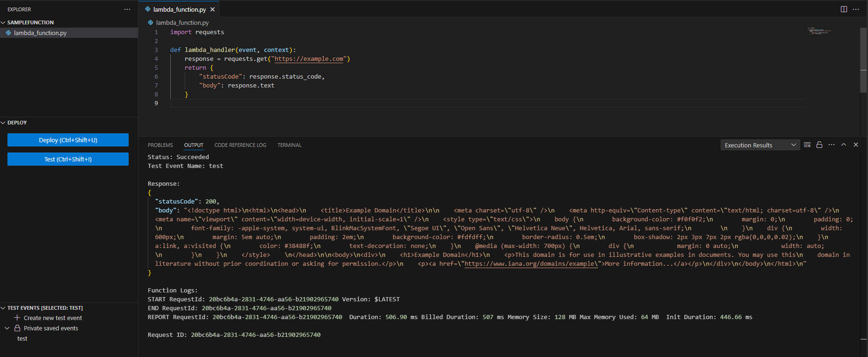Click the split editor icon
Viewport: 868px width, 357px height.
coord(844,9)
